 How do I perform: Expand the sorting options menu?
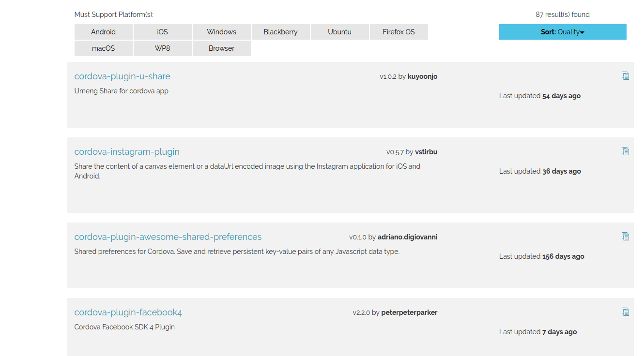tap(562, 31)
